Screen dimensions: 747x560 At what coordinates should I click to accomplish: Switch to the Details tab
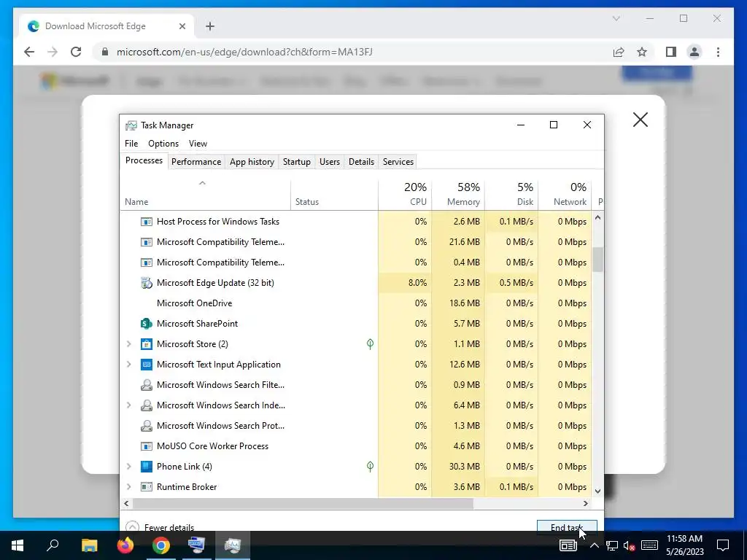[x=361, y=162]
